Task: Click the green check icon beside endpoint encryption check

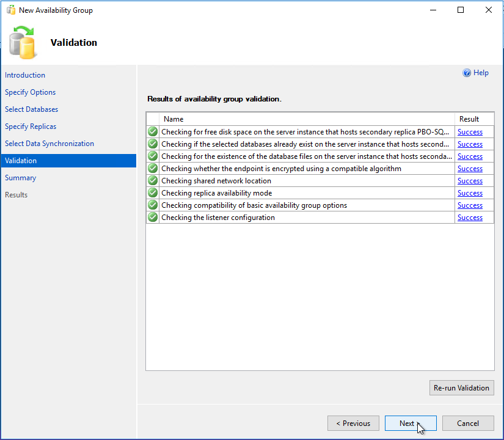Action: pos(153,169)
